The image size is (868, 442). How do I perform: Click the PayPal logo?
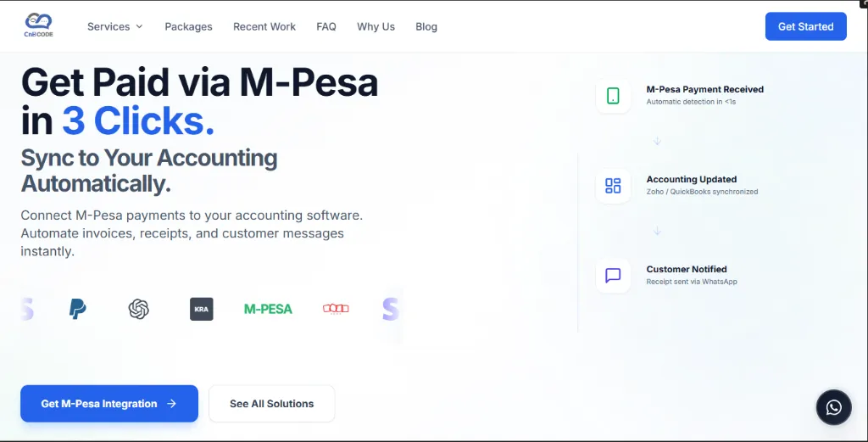coord(77,309)
